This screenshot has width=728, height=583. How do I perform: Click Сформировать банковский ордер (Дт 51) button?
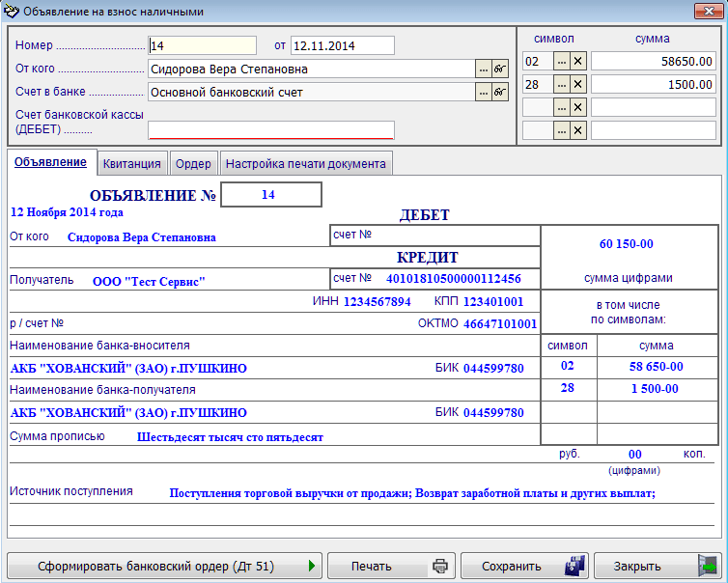[x=164, y=566]
